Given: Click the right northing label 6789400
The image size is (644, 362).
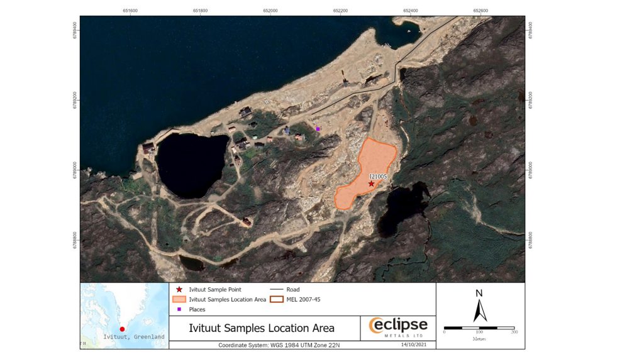Looking at the screenshot, I should [x=530, y=30].
